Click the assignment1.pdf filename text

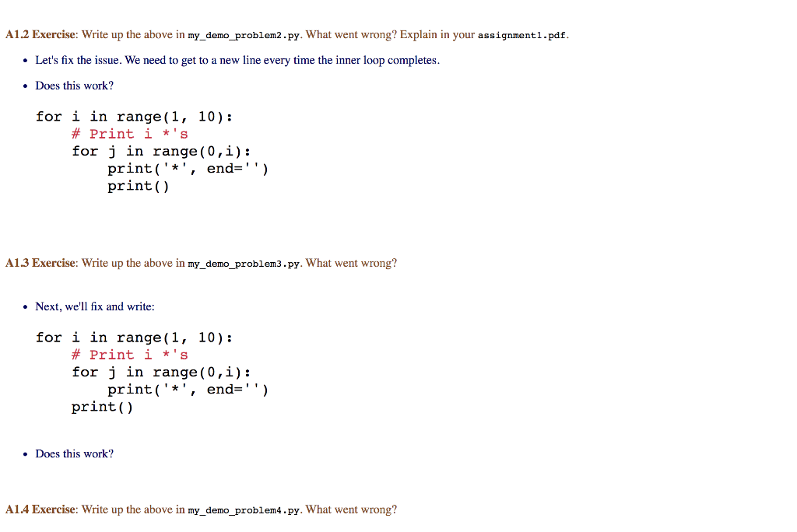521,35
